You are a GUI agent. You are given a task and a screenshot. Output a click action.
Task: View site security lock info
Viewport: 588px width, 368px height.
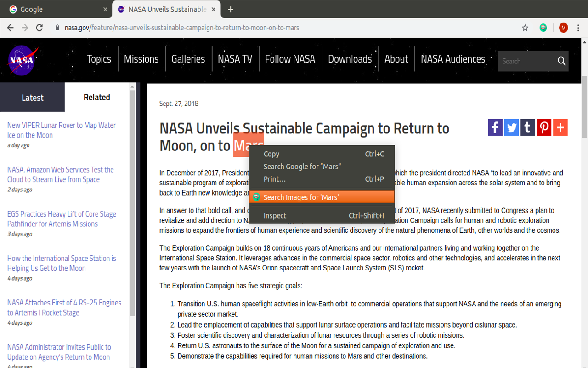[x=57, y=28]
